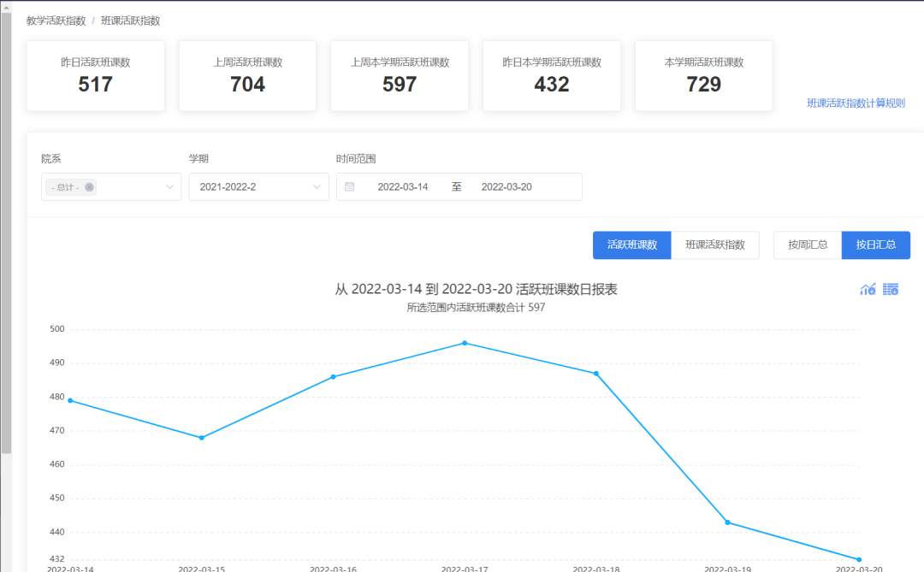Image resolution: width=924 pixels, height=572 pixels.
Task: Click the calendar icon in date range
Action: coord(350,186)
